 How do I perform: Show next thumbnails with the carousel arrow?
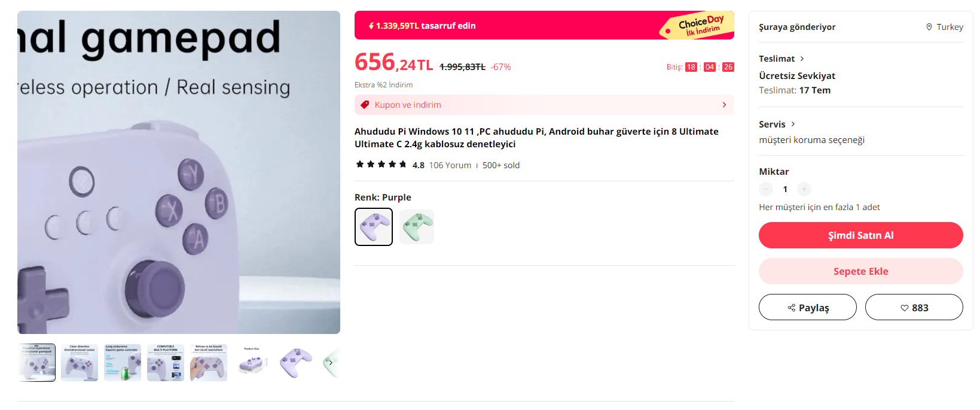[x=331, y=363]
